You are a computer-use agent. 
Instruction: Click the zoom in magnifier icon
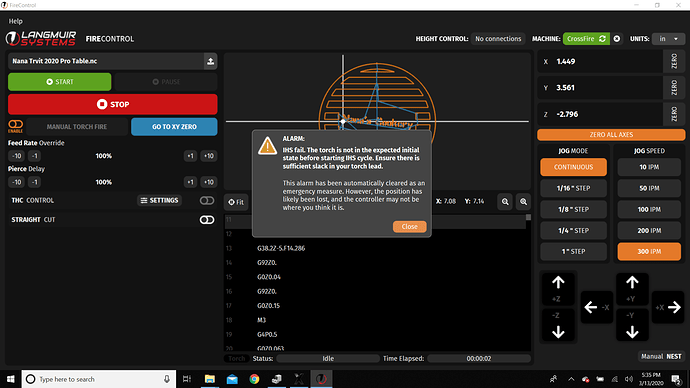pyautogui.click(x=523, y=202)
